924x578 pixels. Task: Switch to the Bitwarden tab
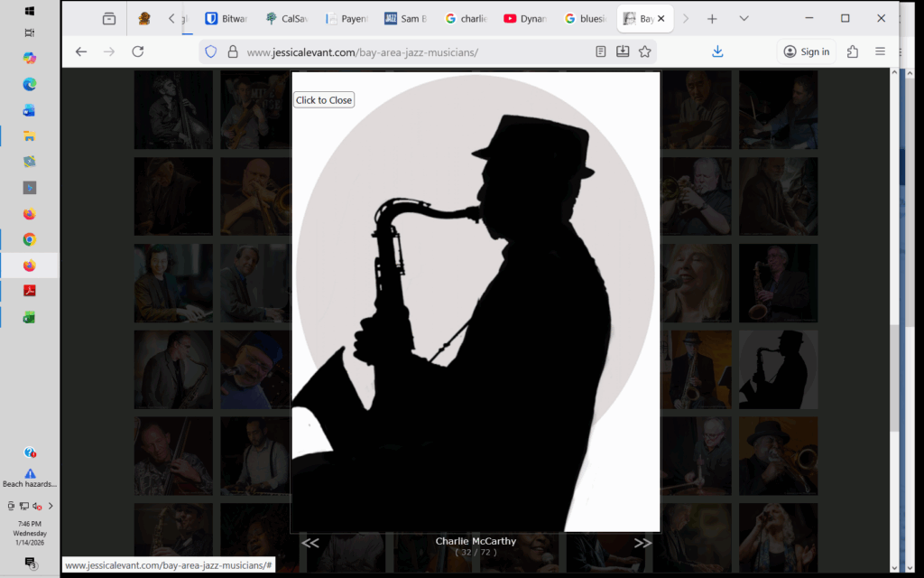point(226,18)
